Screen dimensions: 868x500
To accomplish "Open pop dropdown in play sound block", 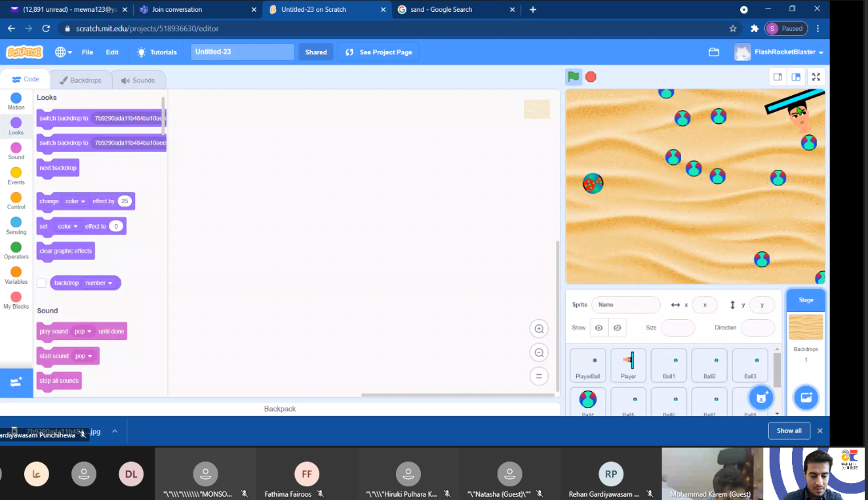I will 83,332.
